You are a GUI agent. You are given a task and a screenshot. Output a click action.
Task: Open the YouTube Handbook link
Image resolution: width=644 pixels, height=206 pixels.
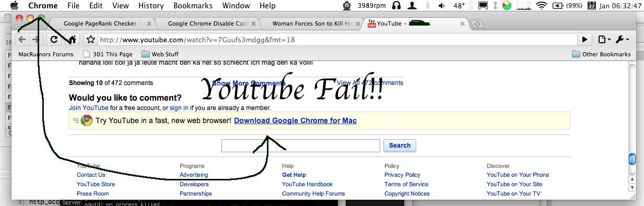point(307,185)
